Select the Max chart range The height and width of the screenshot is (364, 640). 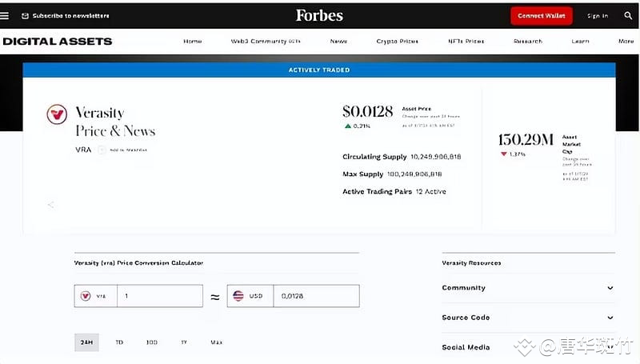(216, 342)
